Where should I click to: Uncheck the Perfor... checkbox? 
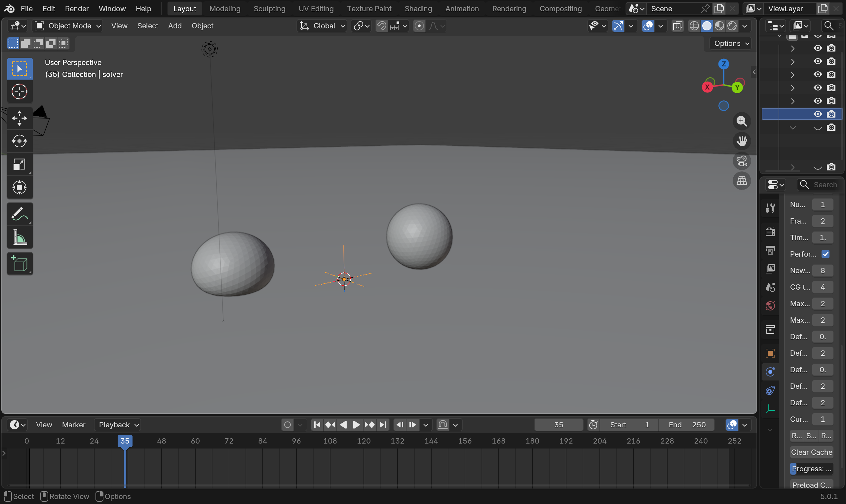click(x=825, y=254)
